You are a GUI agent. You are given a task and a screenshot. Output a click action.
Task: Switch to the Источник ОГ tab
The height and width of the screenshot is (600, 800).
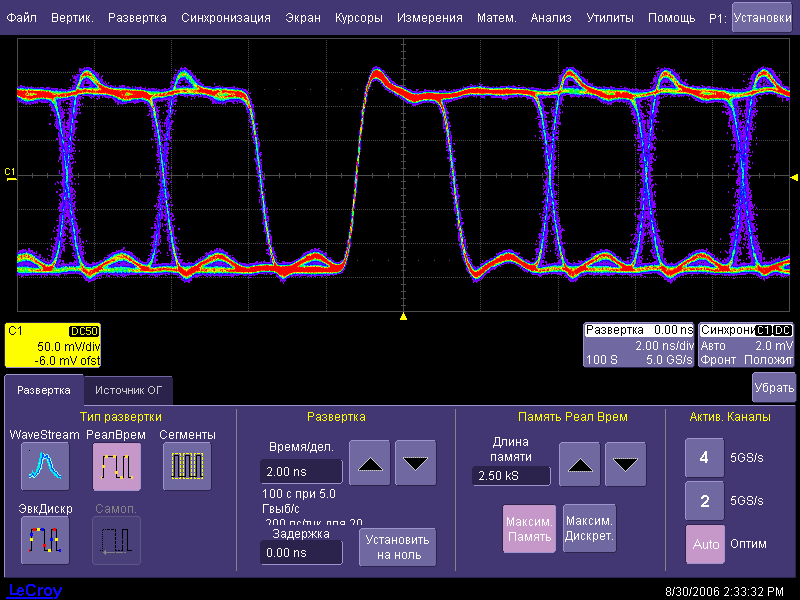(128, 390)
